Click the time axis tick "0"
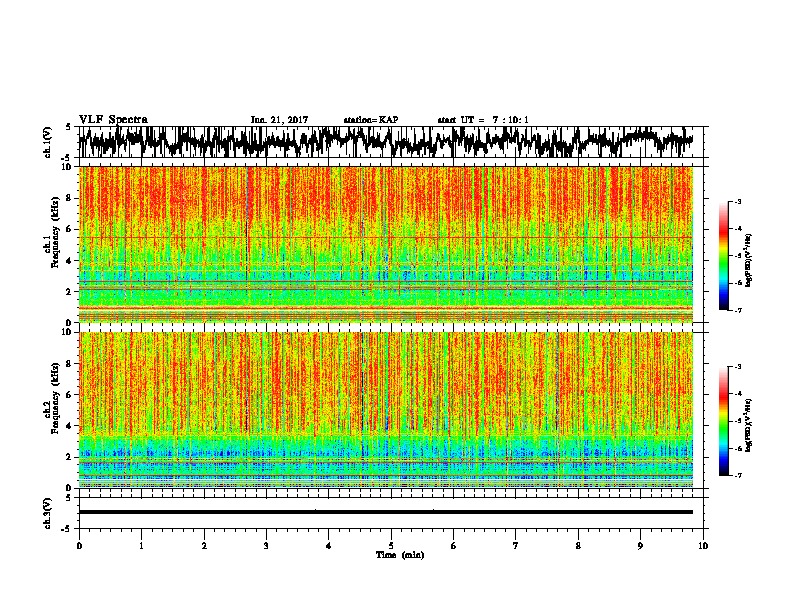 (x=79, y=546)
